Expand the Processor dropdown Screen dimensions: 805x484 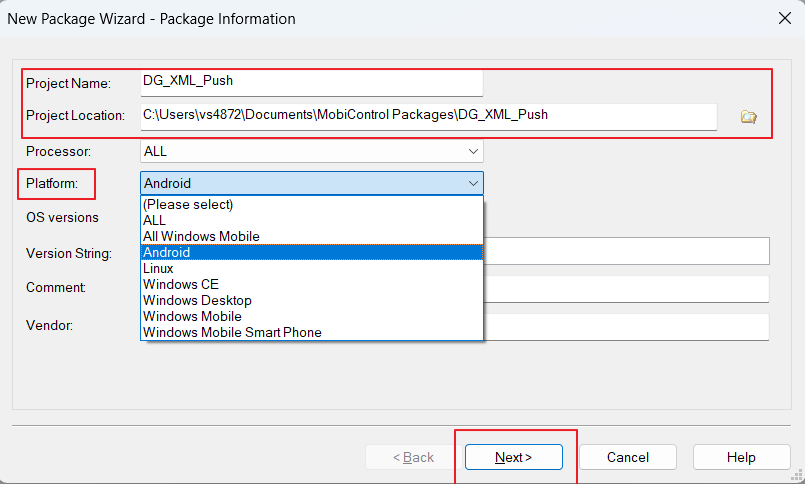(x=473, y=151)
